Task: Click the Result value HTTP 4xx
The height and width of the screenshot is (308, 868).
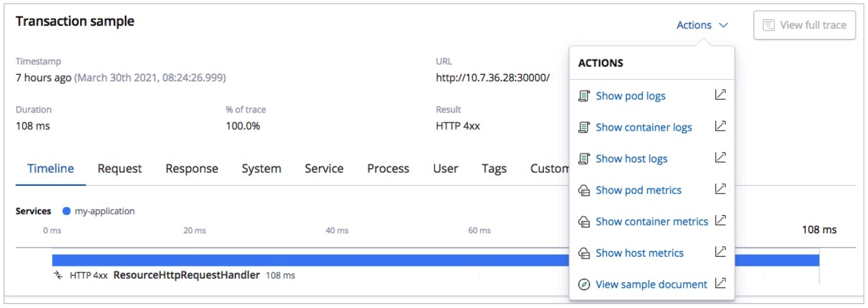Action: click(x=458, y=126)
